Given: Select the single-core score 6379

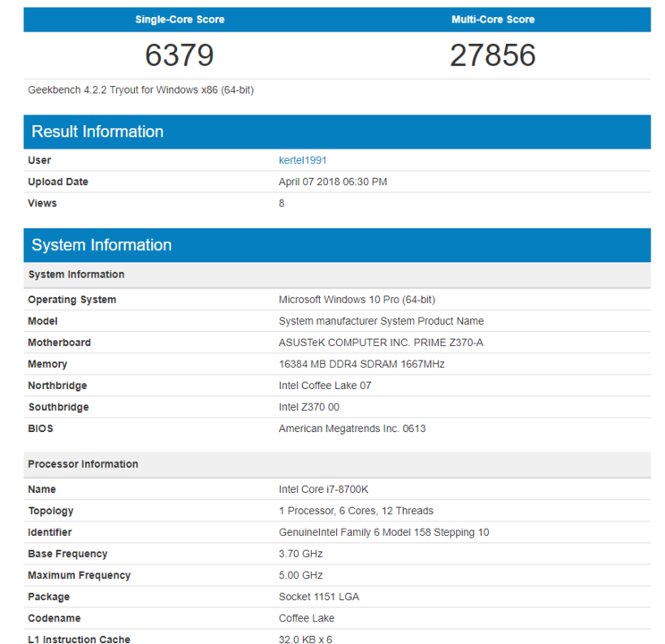Looking at the screenshot, I should tap(180, 55).
